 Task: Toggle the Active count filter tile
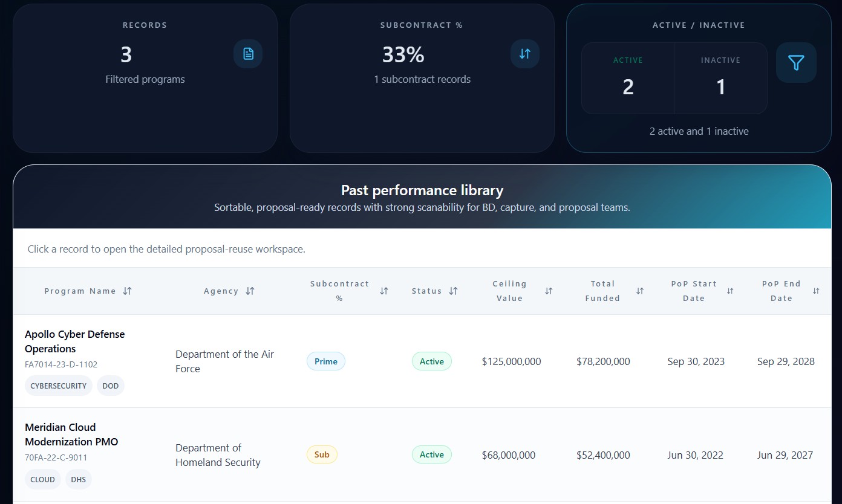click(628, 78)
